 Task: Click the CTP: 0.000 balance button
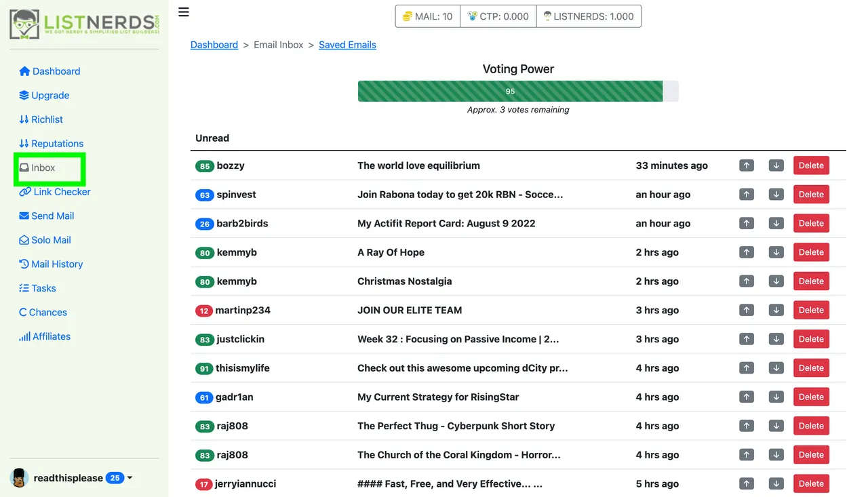pyautogui.click(x=498, y=16)
